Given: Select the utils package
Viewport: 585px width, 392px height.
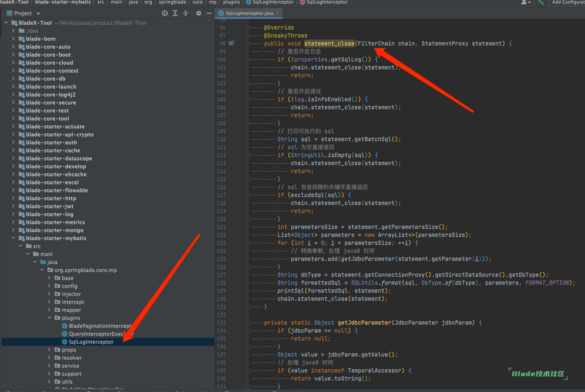Looking at the screenshot, I should (x=67, y=382).
